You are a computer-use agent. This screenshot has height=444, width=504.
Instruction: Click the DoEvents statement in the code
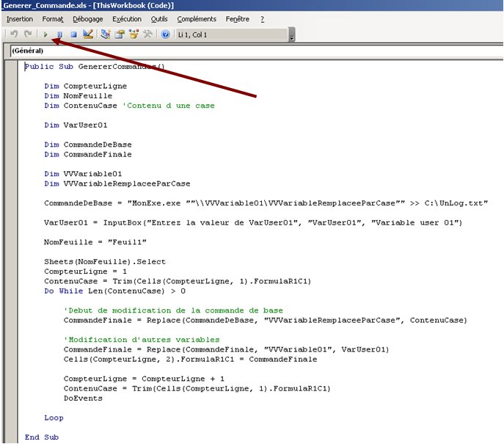point(83,398)
